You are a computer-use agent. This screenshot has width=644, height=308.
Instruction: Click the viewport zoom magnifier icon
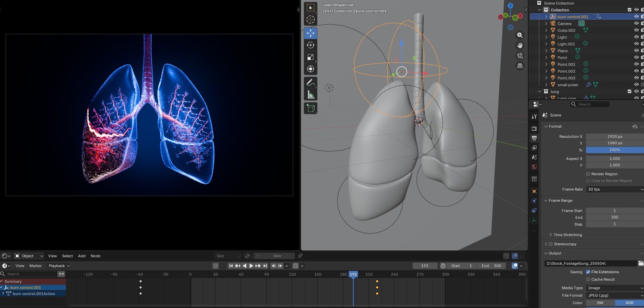point(520,35)
